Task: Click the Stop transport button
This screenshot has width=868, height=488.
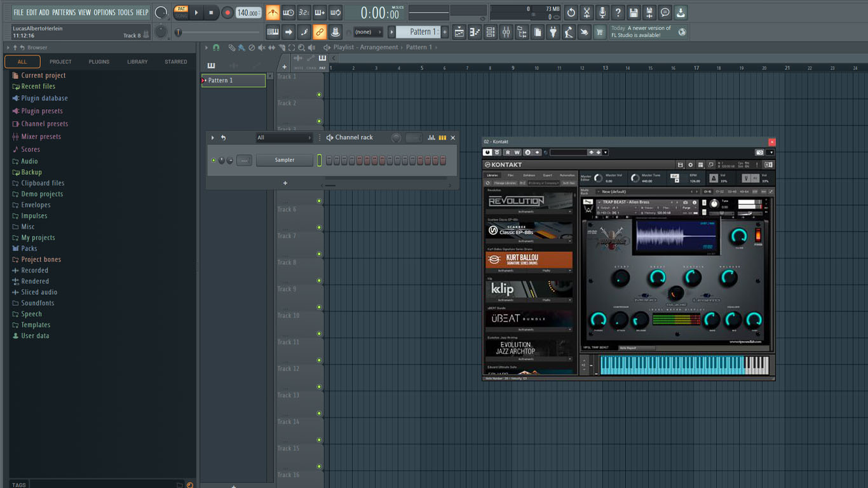Action: (x=212, y=12)
